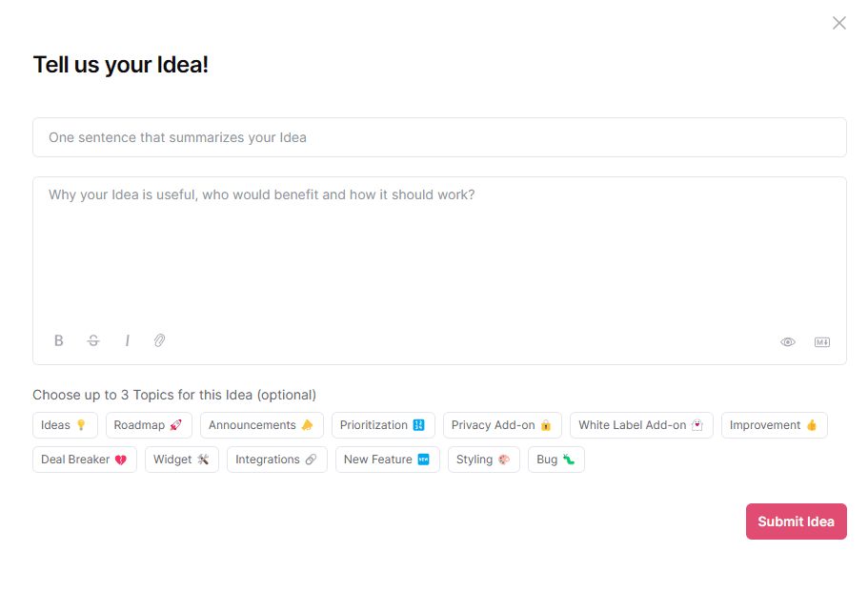Select the Privacy Add-on topic
The width and height of the screenshot is (868, 593).
pyautogui.click(x=501, y=425)
